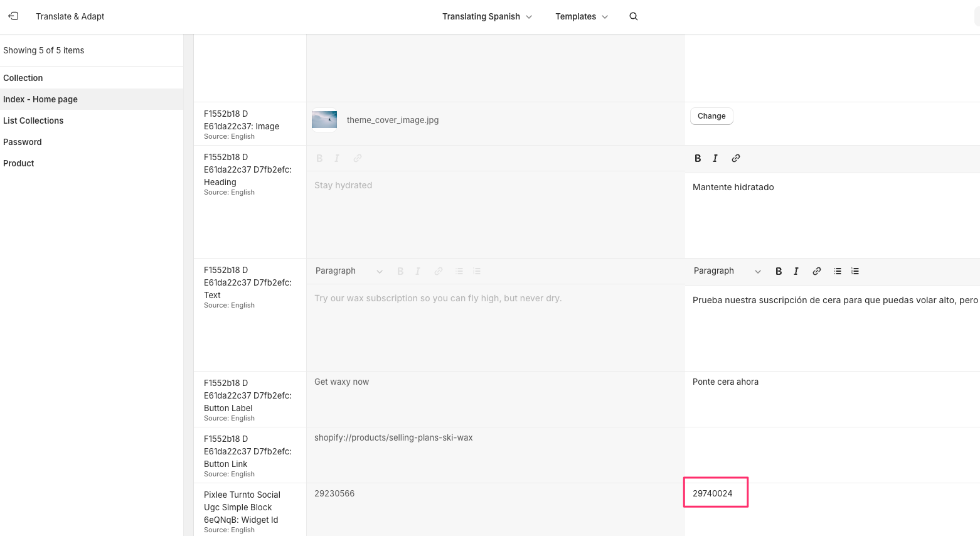Insert link in Text Spanish editor
The image size is (980, 536).
[817, 271]
